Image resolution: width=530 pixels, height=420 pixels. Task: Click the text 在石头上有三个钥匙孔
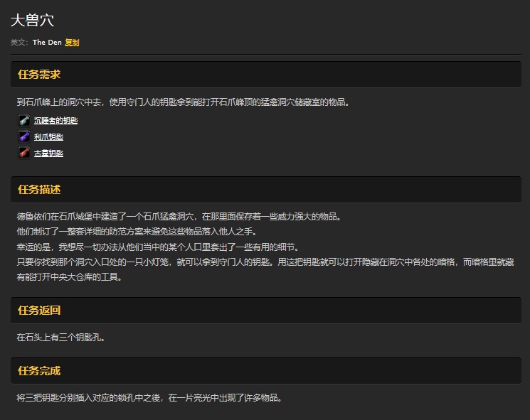61,337
